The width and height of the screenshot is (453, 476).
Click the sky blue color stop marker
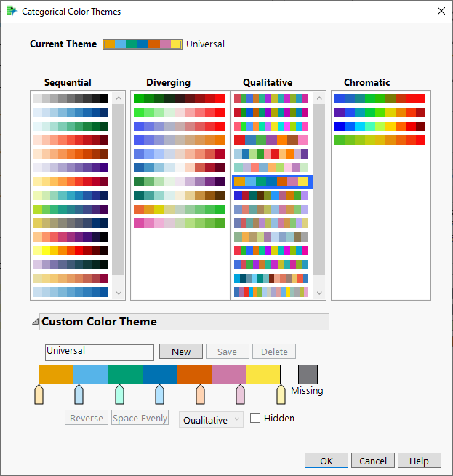tap(79, 394)
